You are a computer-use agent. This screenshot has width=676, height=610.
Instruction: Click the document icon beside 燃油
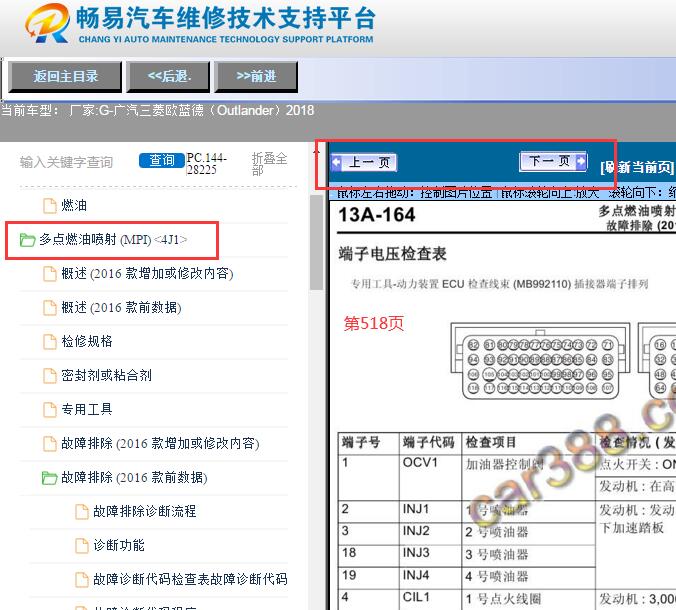tap(50, 206)
